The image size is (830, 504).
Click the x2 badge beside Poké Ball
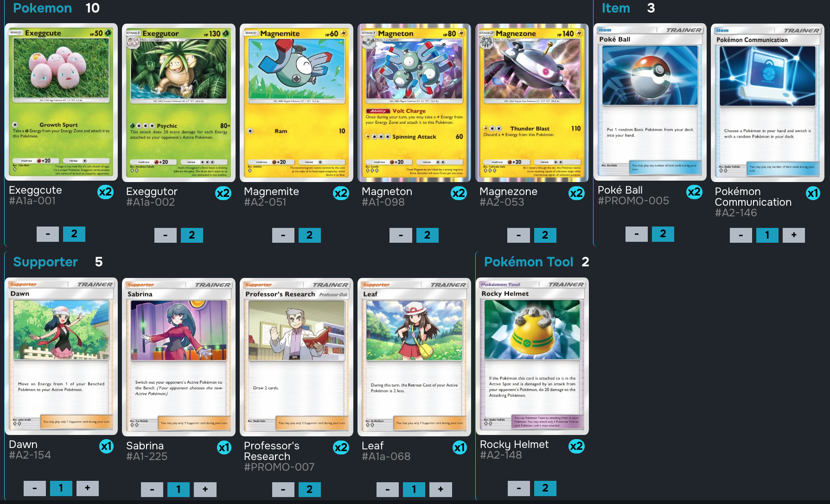(694, 192)
